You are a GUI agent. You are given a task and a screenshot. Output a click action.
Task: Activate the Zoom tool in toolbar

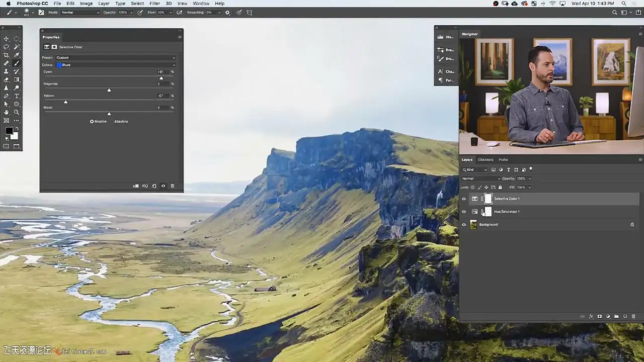pos(17,112)
